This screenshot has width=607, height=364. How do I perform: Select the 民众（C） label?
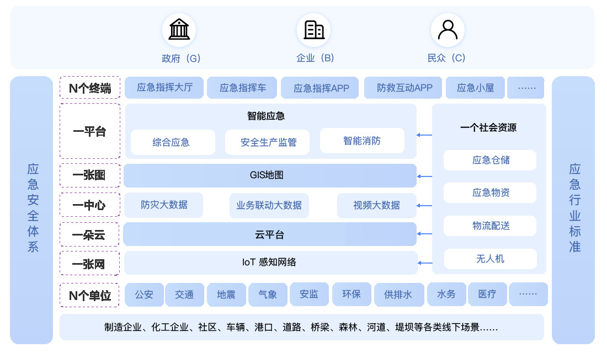click(x=446, y=58)
